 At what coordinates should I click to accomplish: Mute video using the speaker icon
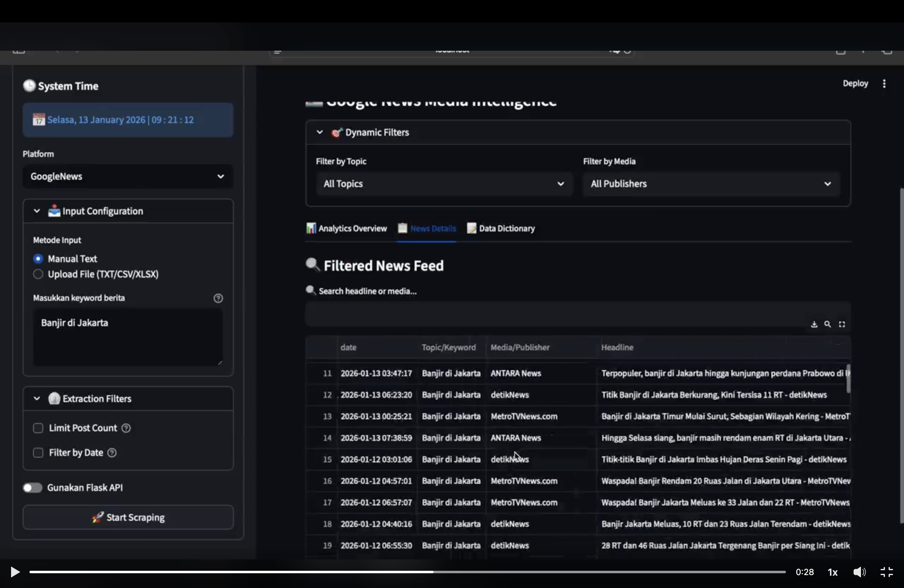tap(859, 572)
